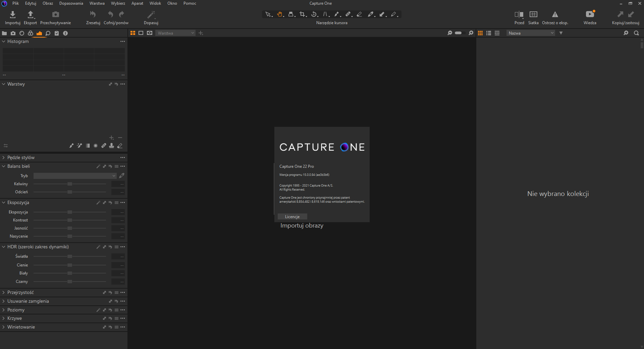
Task: Select the apply adjustments arrow tool
Action: [382, 14]
